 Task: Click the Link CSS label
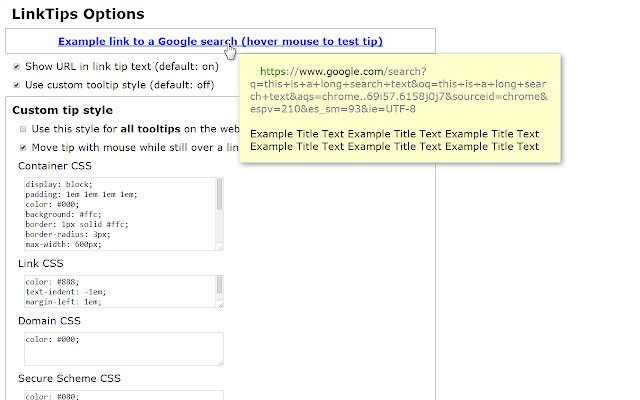pos(41,263)
